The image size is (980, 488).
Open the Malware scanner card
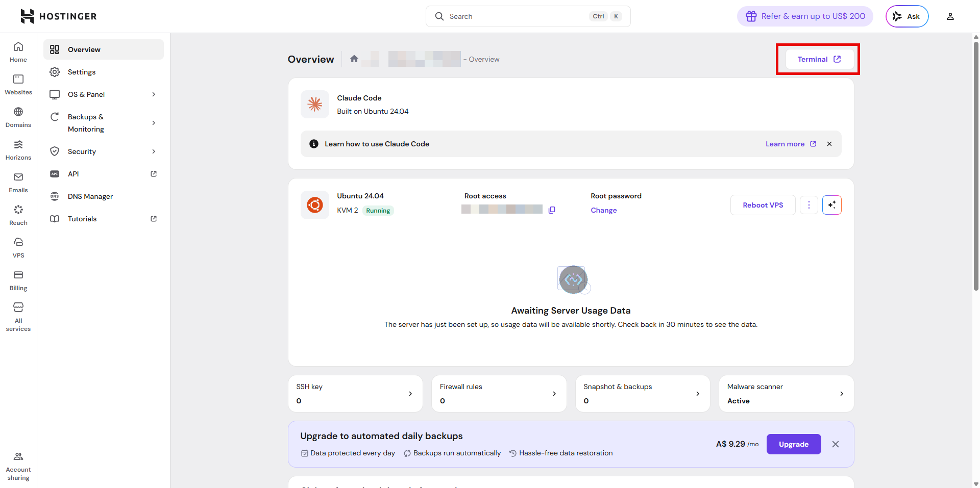(x=787, y=394)
